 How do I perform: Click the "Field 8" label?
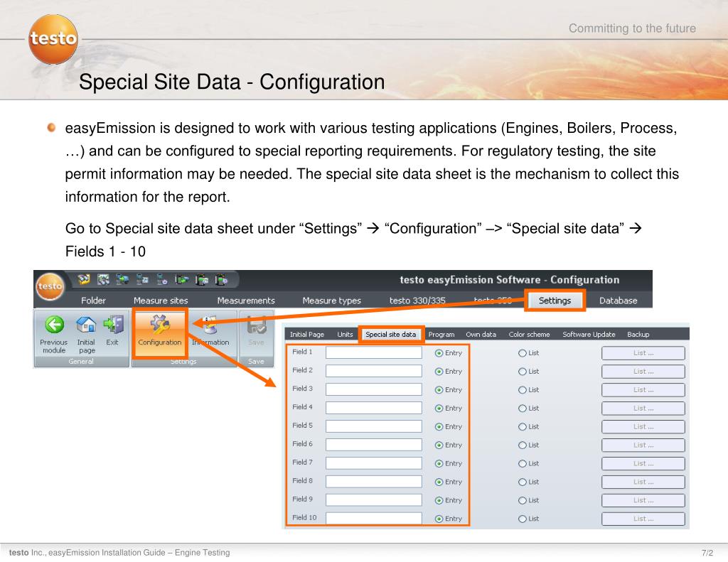tap(302, 481)
